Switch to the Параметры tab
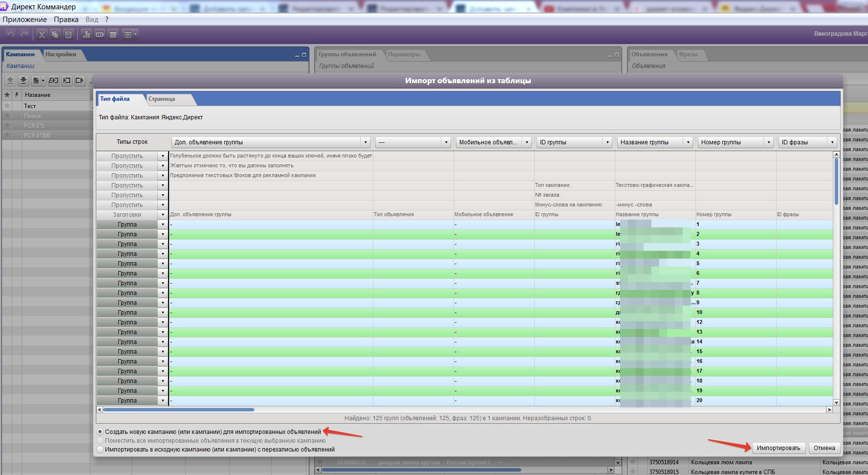The height and width of the screenshot is (475, 868). [404, 54]
